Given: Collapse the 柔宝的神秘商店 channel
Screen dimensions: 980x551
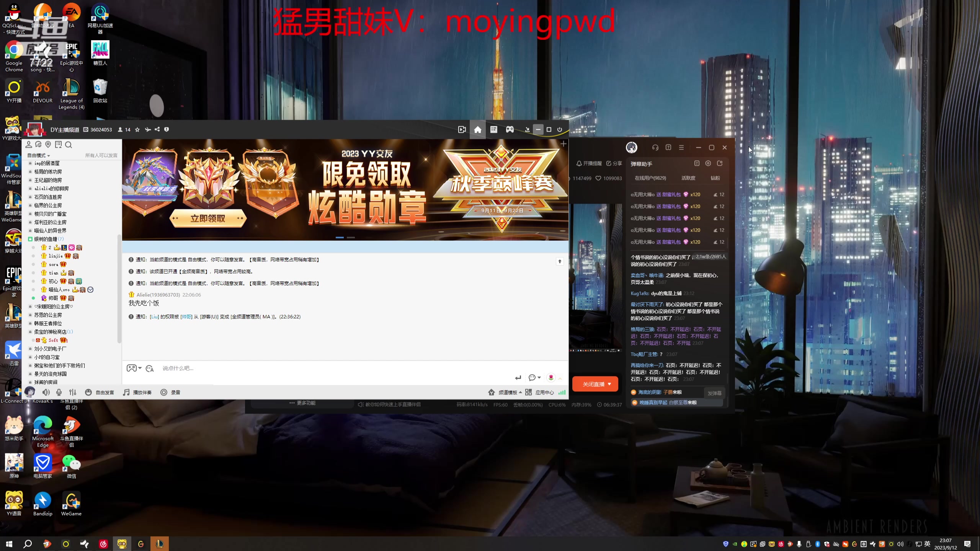Looking at the screenshot, I should 30,332.
